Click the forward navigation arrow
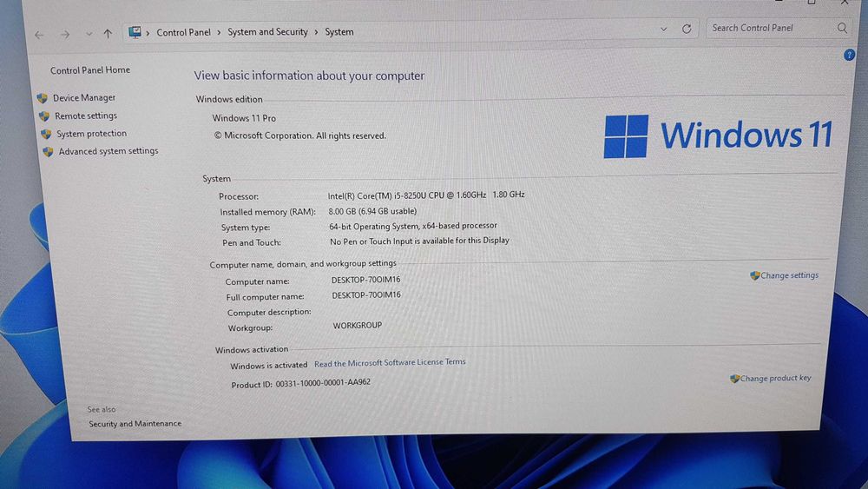 tap(65, 35)
